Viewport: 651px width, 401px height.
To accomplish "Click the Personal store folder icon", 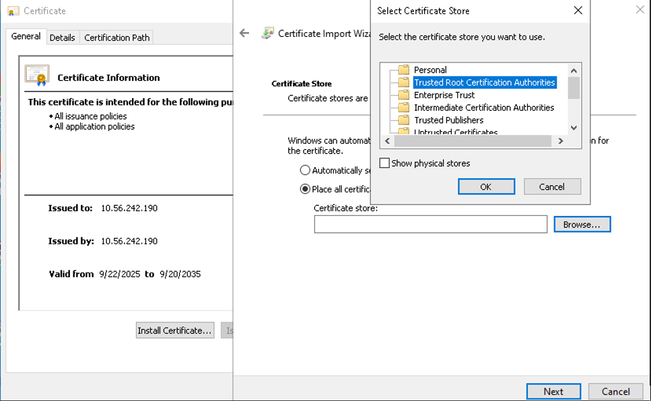I will [x=404, y=70].
